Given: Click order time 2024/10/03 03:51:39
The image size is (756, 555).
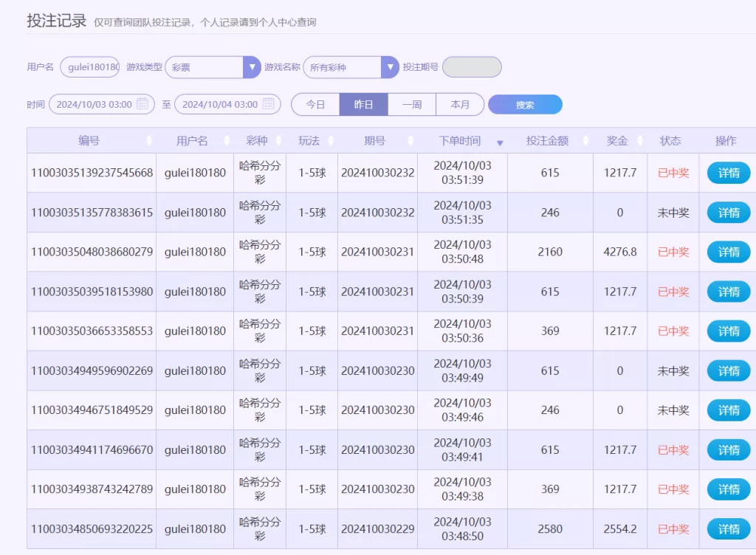Looking at the screenshot, I should [x=462, y=173].
